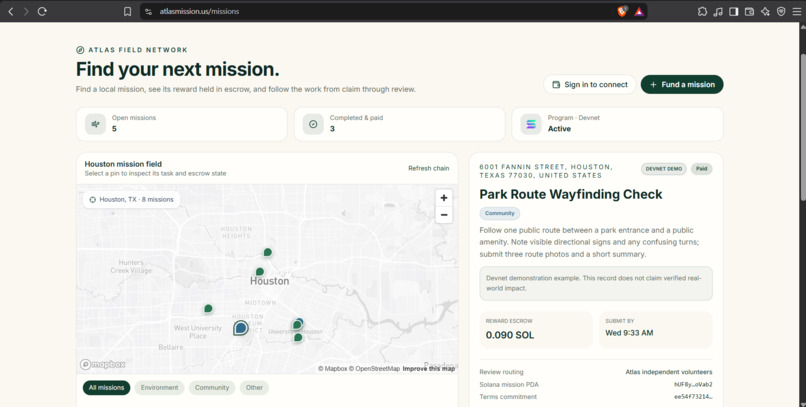Zoom out the map with minus button
The width and height of the screenshot is (806, 407).
[444, 215]
